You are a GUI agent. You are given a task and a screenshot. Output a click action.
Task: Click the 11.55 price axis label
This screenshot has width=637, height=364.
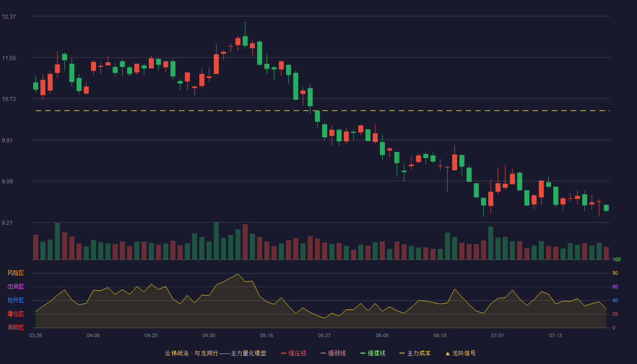[x=9, y=58]
